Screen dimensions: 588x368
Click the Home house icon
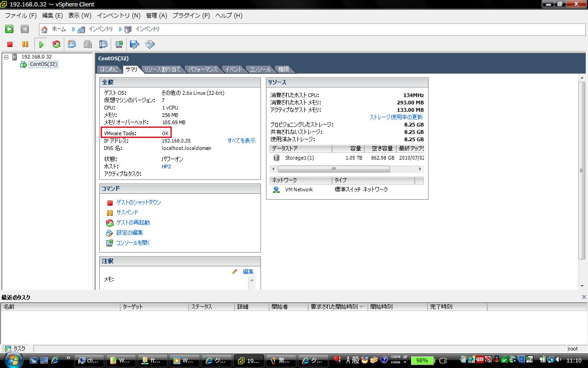(x=45, y=29)
